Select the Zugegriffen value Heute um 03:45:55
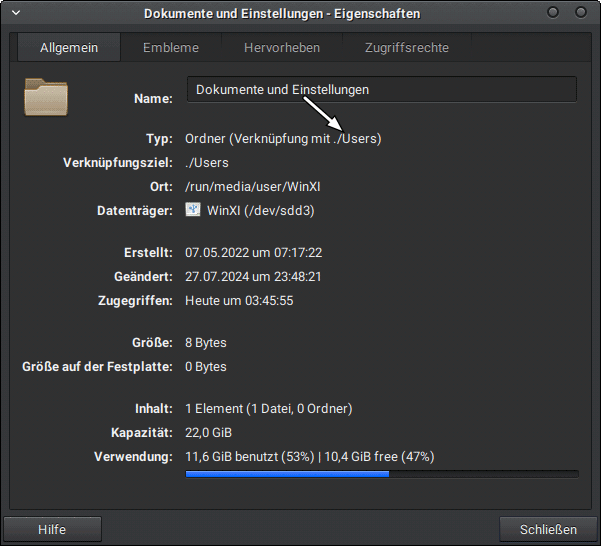Screen dimensions: 601x546 click(239, 300)
